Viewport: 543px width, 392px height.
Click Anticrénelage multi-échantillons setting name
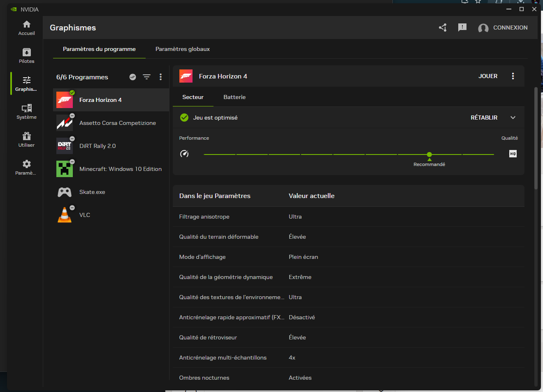pos(223,357)
